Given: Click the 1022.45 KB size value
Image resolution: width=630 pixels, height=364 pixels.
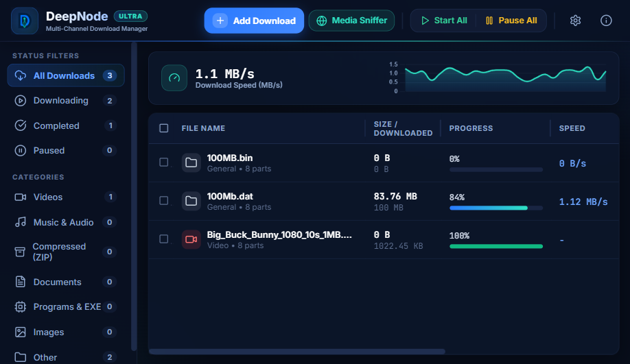Looking at the screenshot, I should pyautogui.click(x=398, y=245).
